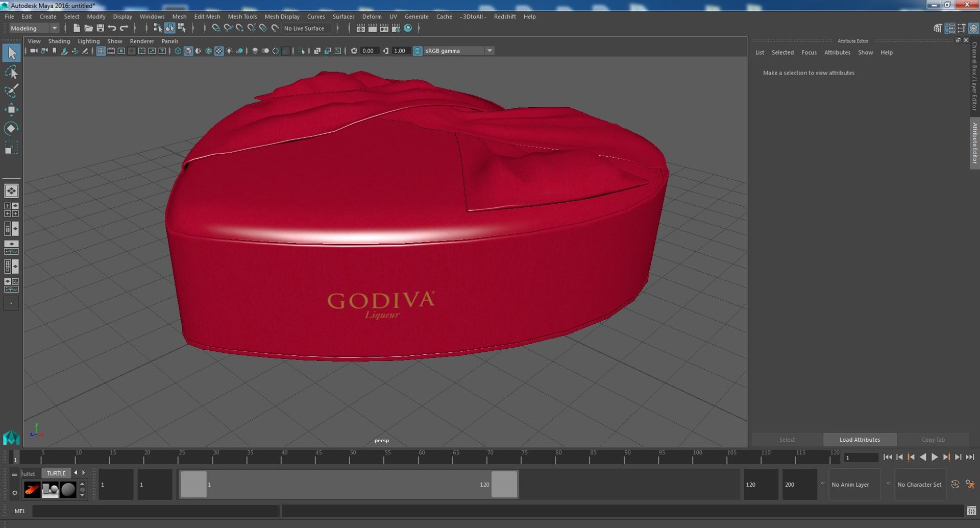Image resolution: width=980 pixels, height=528 pixels.
Task: Open the script editor icon
Action: (971, 511)
